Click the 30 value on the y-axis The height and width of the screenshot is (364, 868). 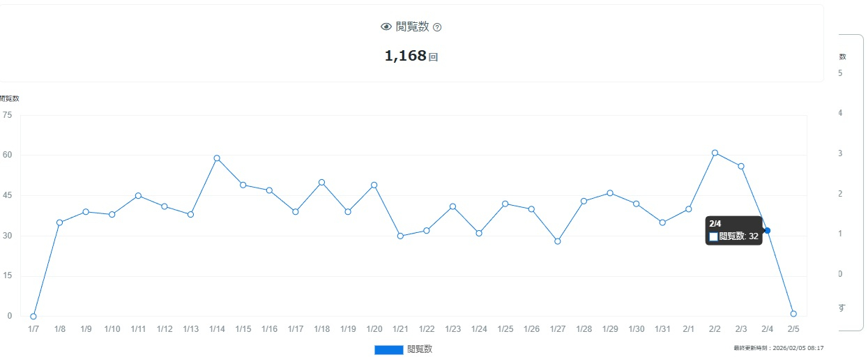[8, 236]
